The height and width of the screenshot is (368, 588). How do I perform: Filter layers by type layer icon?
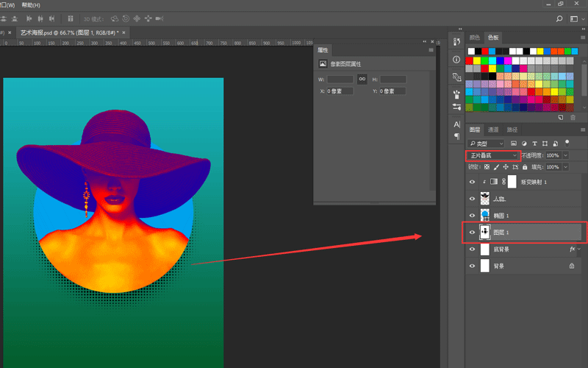tap(535, 144)
